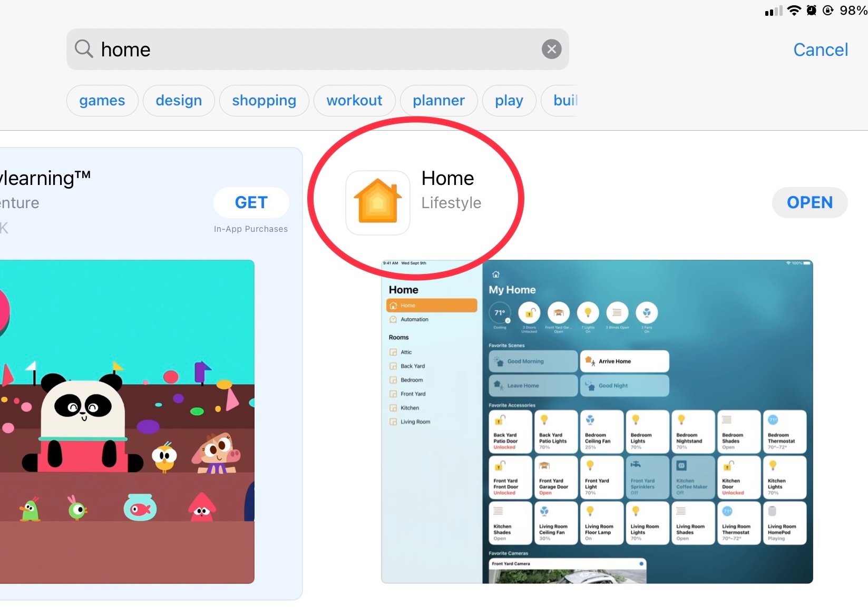The width and height of the screenshot is (868, 616).
Task: Clear the search field text
Action: 551,50
